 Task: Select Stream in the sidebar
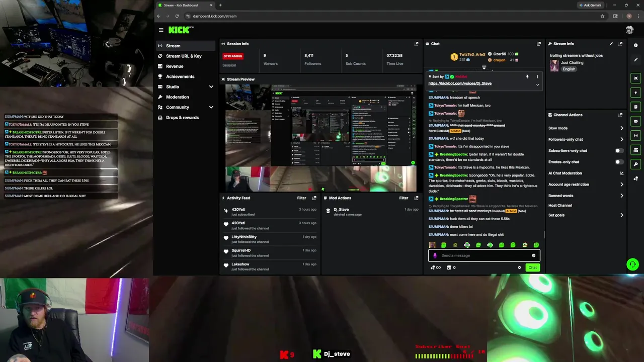(x=186, y=46)
